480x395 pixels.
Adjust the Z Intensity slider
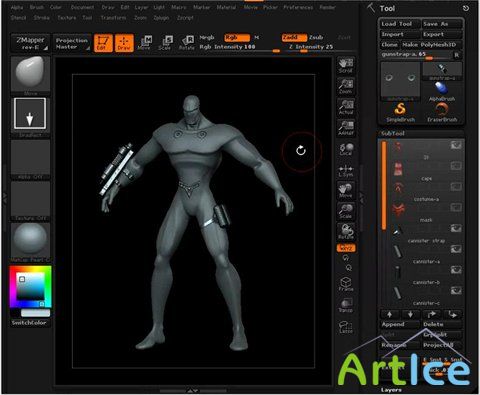311,47
